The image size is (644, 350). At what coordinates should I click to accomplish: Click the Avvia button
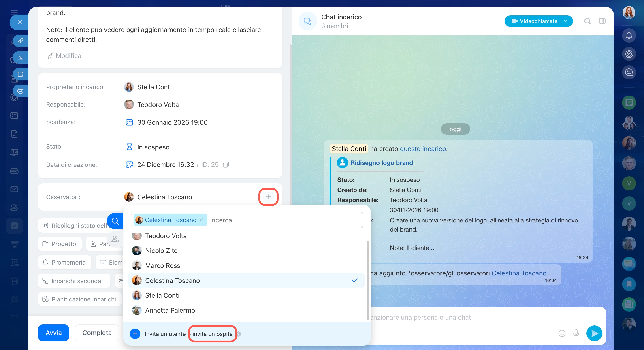[x=53, y=333]
